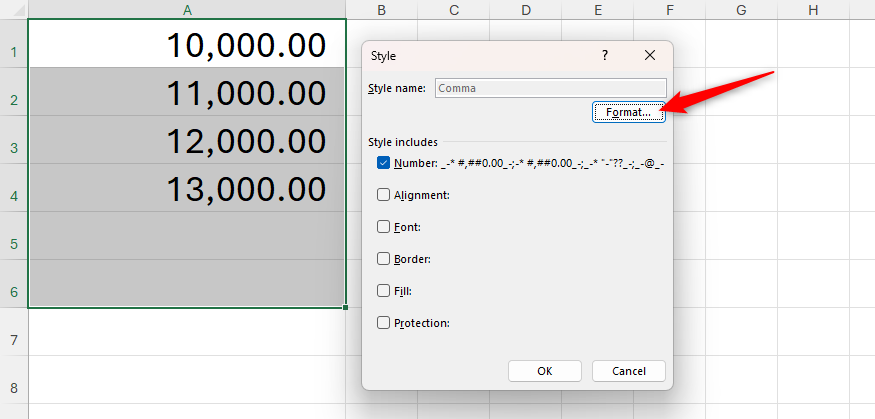
Task: Check the Fill option
Action: (384, 291)
